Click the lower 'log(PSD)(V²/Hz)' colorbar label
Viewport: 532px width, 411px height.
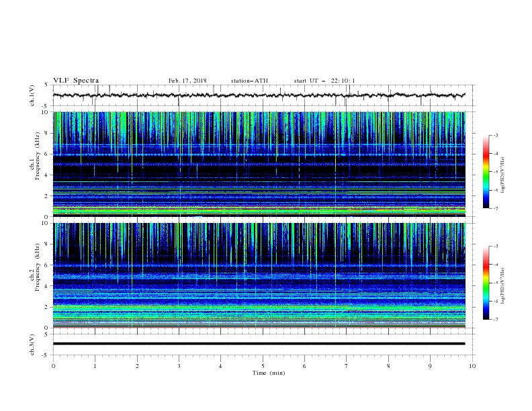[x=503, y=286]
